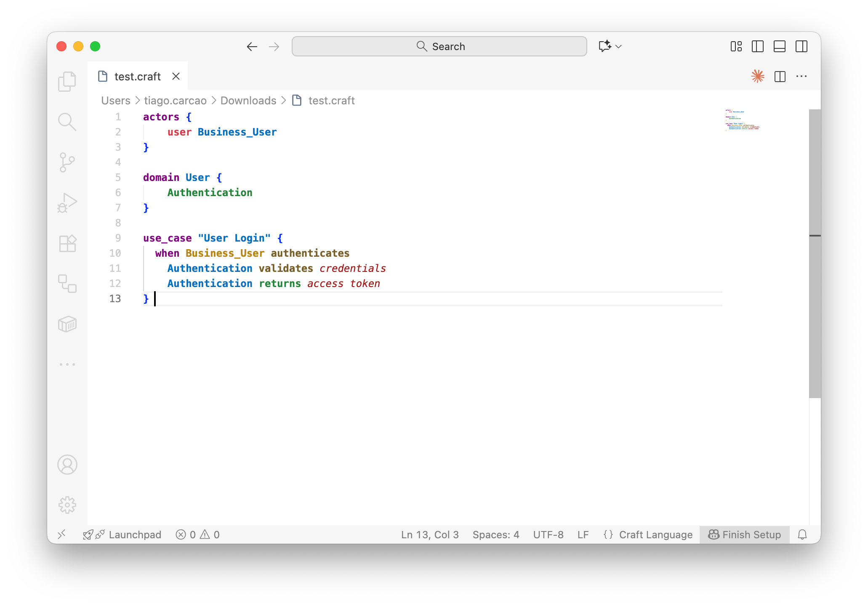Split the editor to the right
868x606 pixels.
coord(780,77)
